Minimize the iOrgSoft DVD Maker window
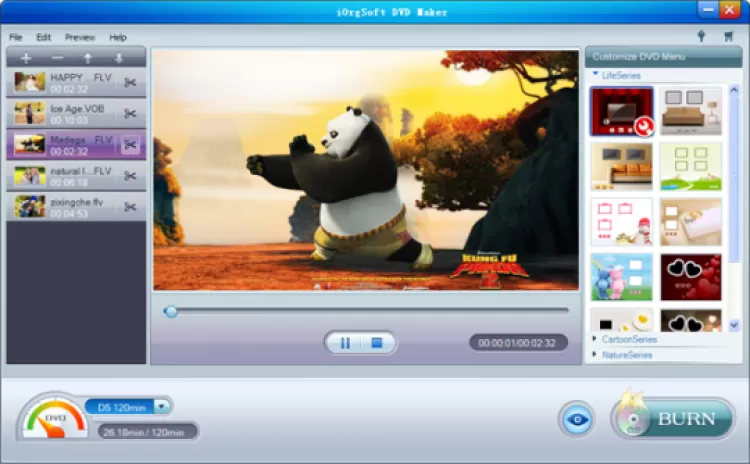Screen dimensions: 750x464 click(x=707, y=10)
